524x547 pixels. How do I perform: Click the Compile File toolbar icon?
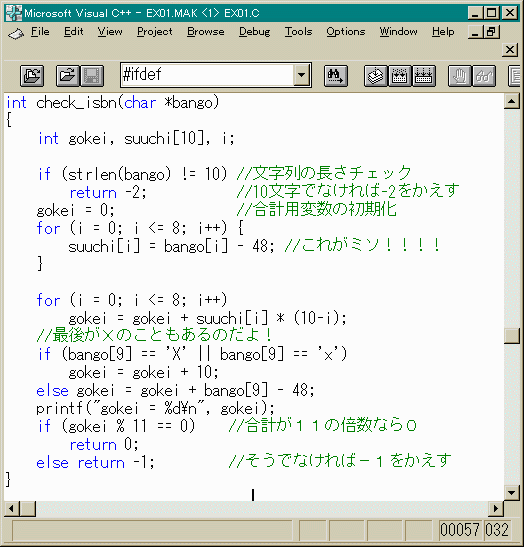(376, 75)
